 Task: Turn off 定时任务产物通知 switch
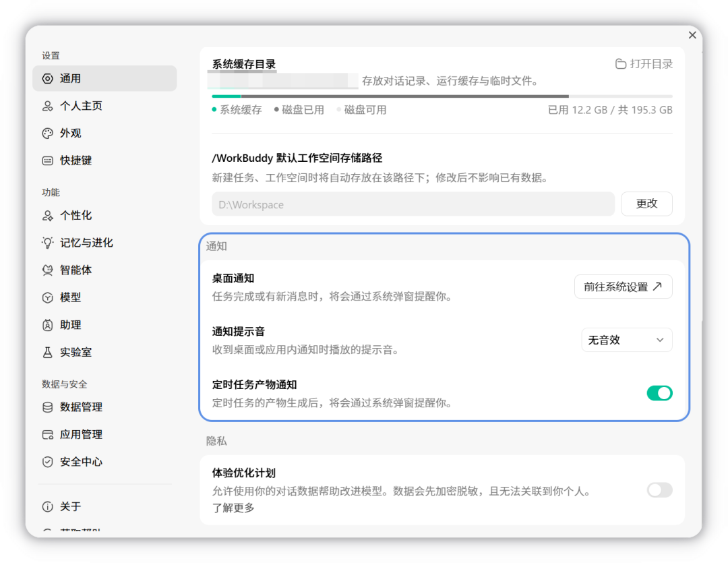coord(659,393)
